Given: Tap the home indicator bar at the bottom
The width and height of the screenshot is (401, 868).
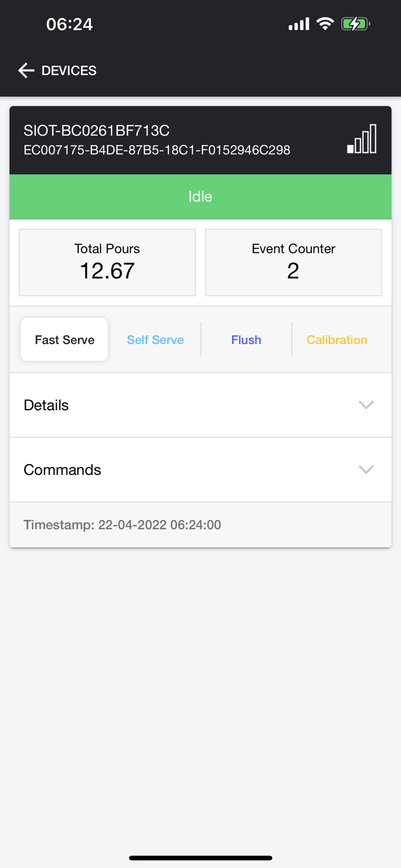Looking at the screenshot, I should point(200,858).
